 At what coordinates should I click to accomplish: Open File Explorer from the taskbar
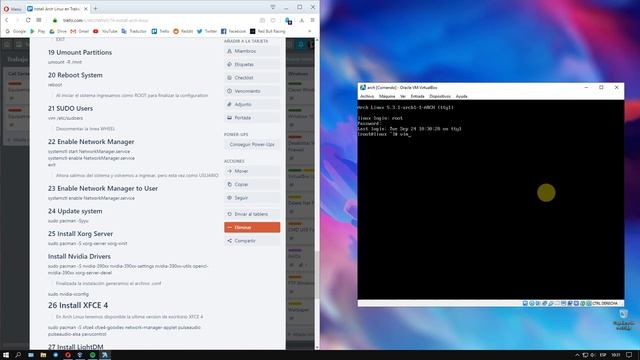(x=43, y=355)
